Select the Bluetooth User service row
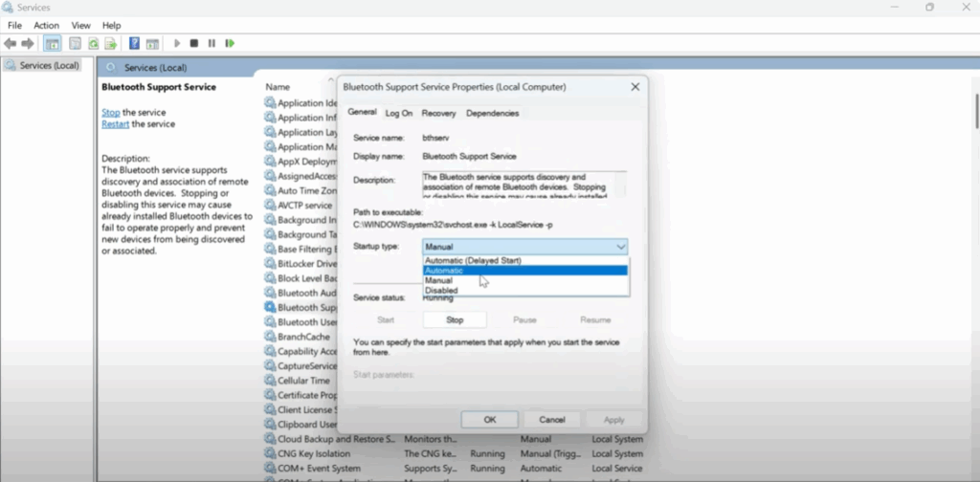This screenshot has width=980, height=482. click(300, 322)
